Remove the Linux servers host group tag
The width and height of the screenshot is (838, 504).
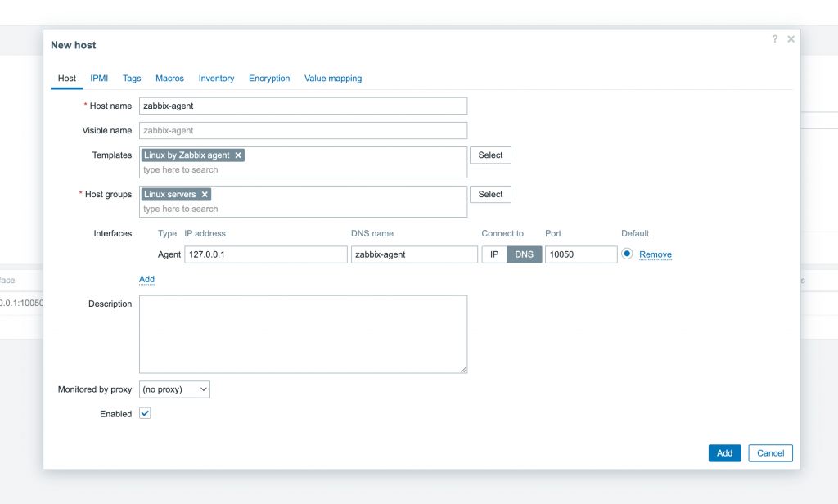[205, 194]
